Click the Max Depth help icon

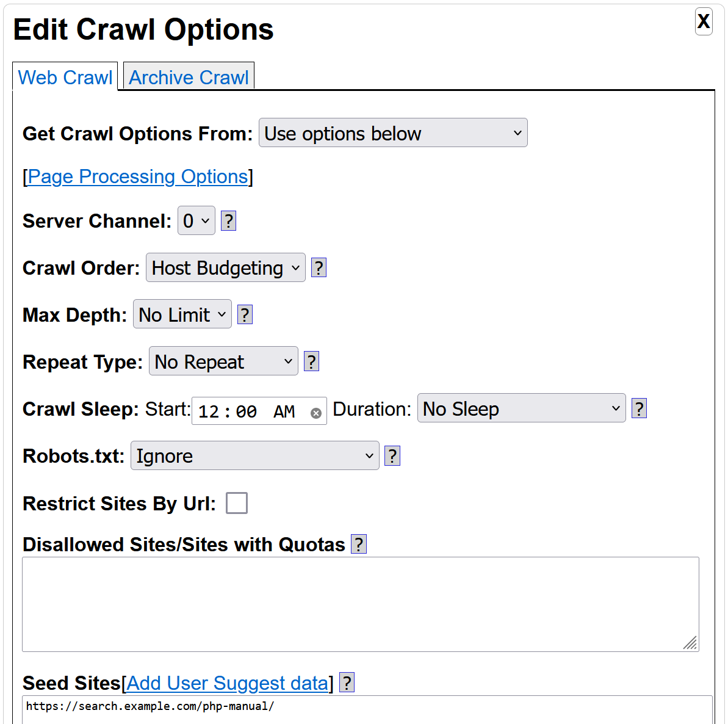(245, 315)
